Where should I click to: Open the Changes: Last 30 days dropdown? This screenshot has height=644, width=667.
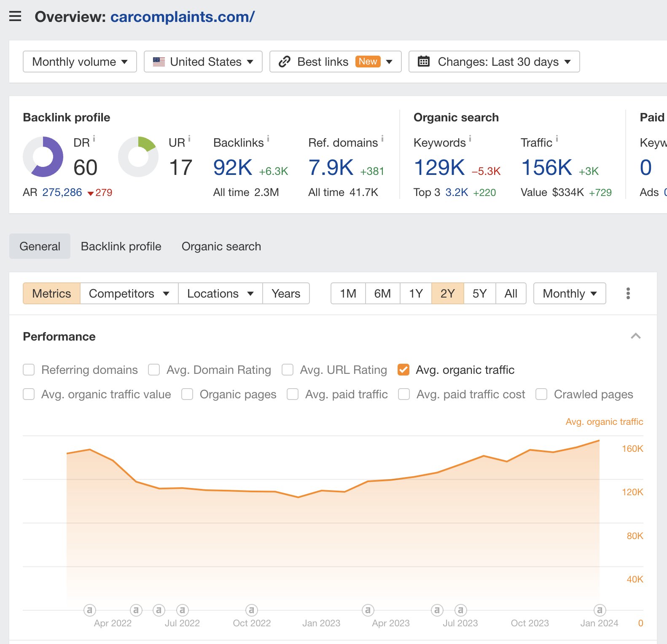pyautogui.click(x=494, y=62)
